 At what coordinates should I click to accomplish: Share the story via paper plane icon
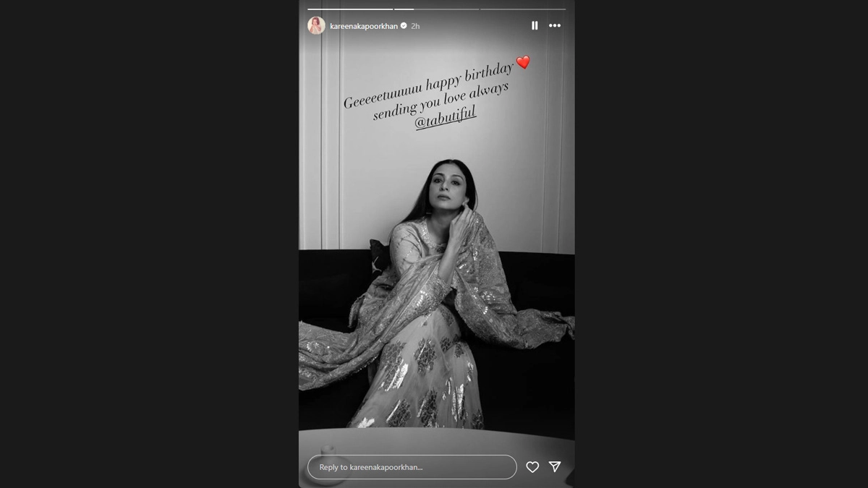tap(555, 467)
